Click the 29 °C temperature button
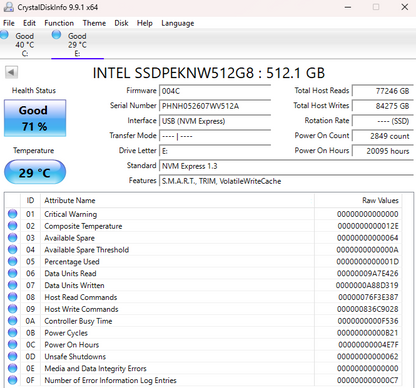The image size is (416, 388). pos(35,172)
